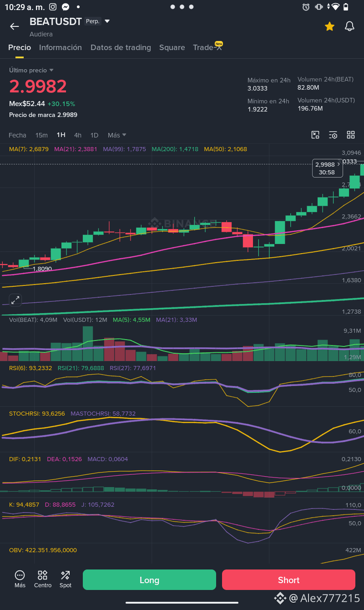This screenshot has height=610, width=364.
Task: Expand the Más timeframe dropdown
Action: 117,135
